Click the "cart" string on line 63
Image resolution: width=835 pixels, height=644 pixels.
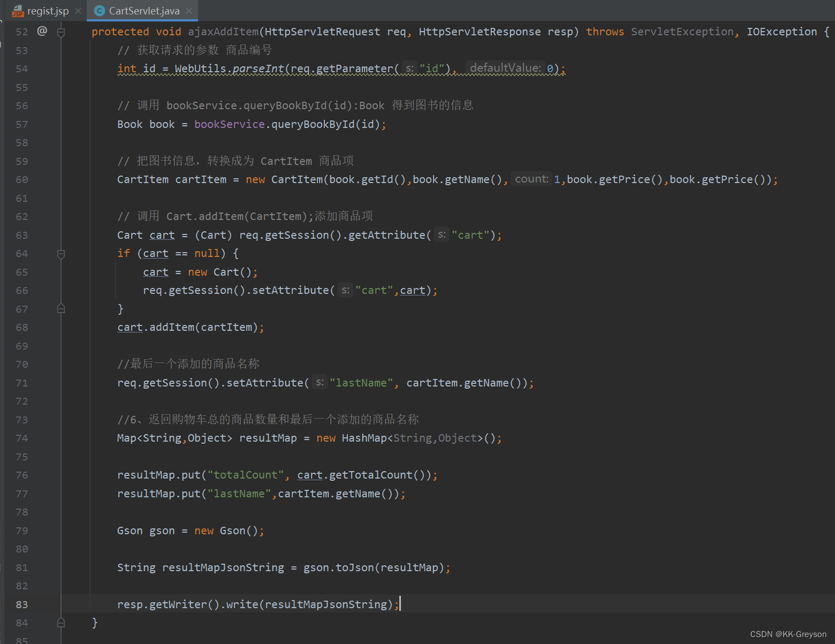tap(470, 235)
